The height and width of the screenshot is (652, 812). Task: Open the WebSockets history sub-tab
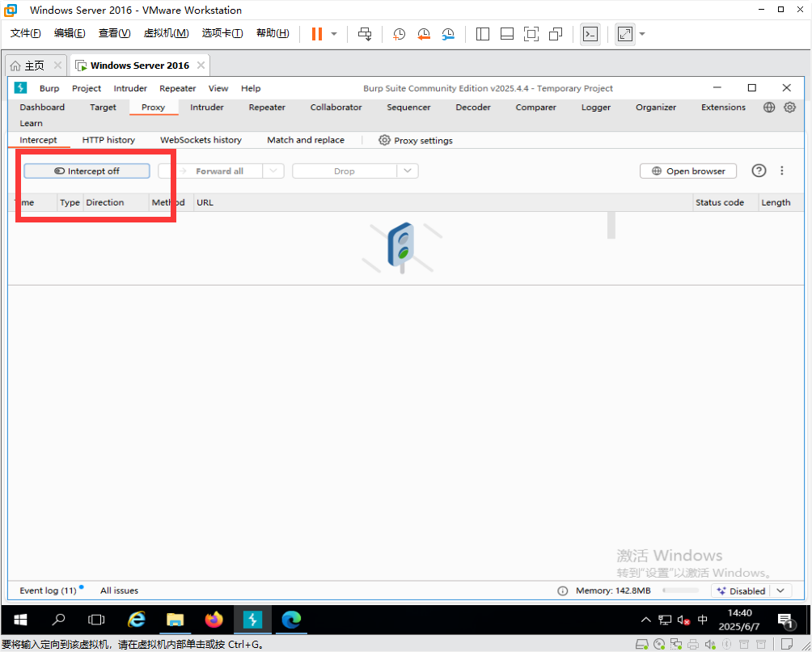click(x=201, y=140)
